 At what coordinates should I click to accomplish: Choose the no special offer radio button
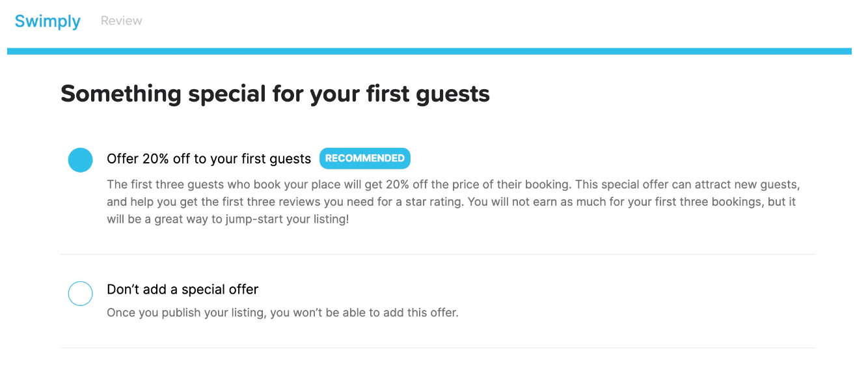tap(81, 294)
